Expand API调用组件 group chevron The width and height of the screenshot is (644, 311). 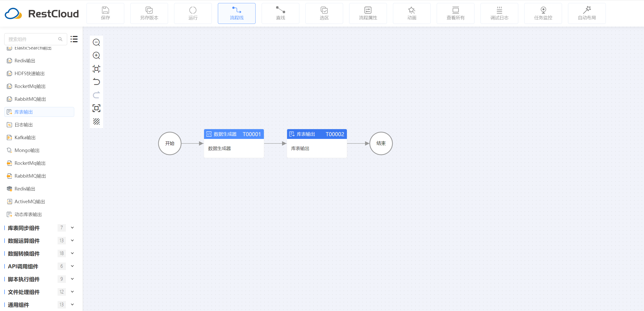coord(72,266)
